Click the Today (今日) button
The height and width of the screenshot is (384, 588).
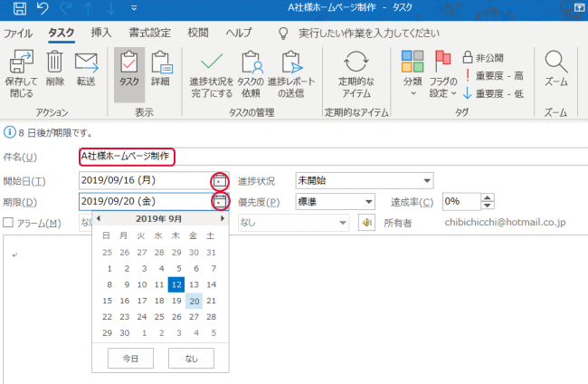click(x=130, y=358)
